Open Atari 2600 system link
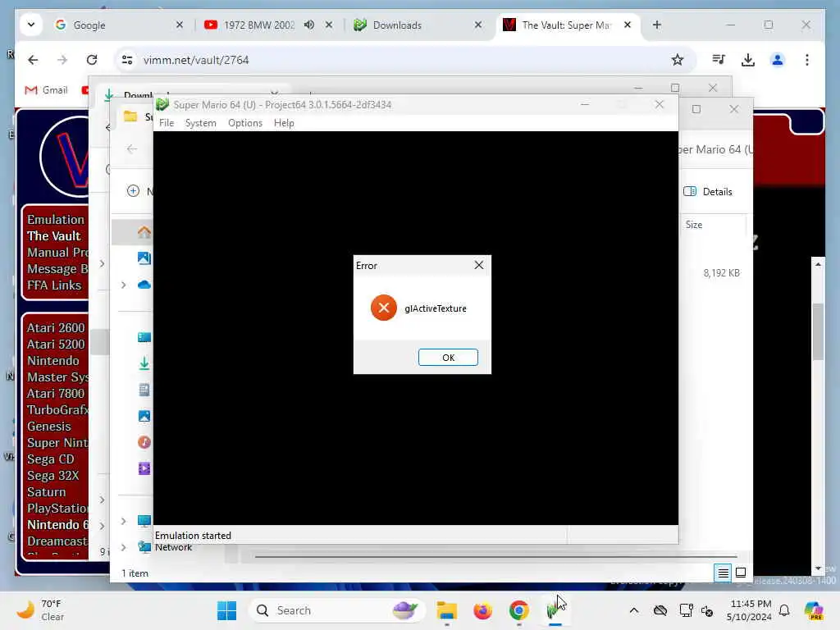This screenshot has width=840, height=630. pos(56,328)
